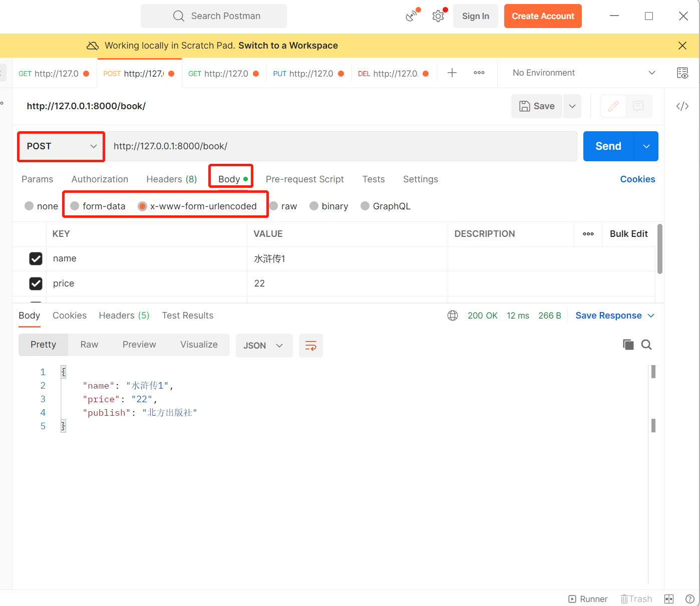Open the environment quick look icon

tap(682, 73)
